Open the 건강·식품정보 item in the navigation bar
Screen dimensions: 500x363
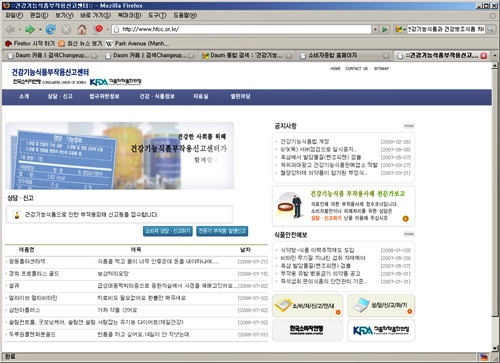click(x=157, y=96)
